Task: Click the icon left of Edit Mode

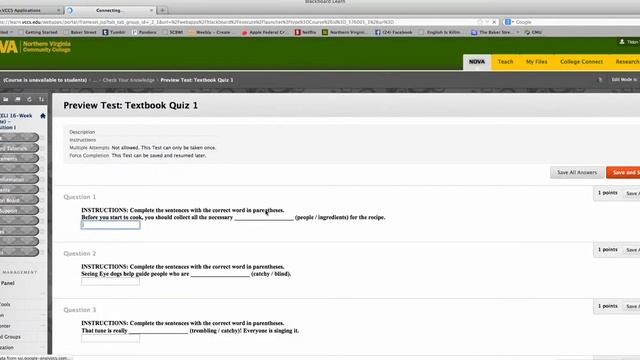Action: 600,80
